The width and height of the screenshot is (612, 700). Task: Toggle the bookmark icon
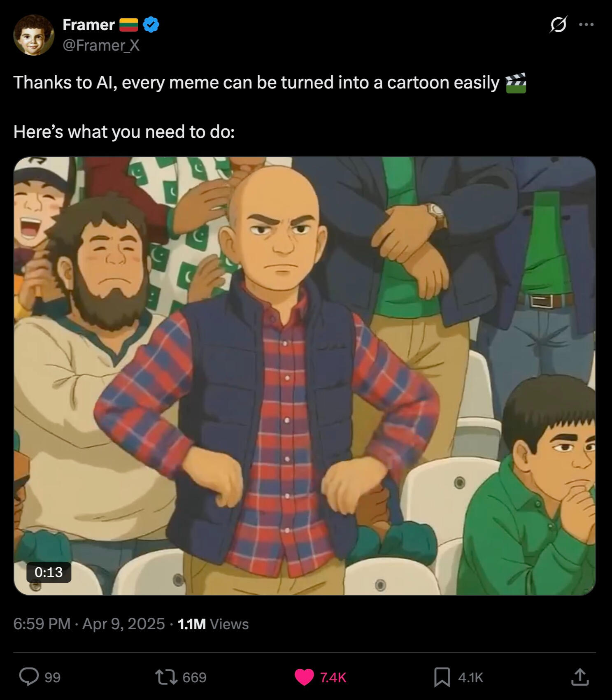(442, 677)
